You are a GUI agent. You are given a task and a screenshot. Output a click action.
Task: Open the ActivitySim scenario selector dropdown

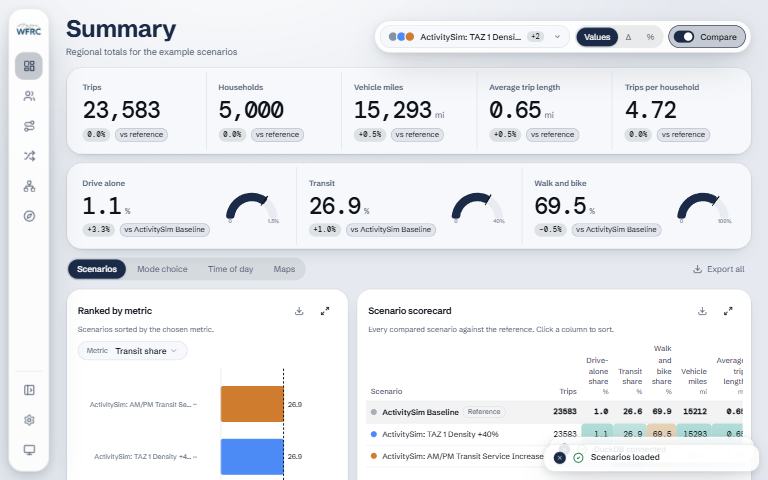(x=475, y=37)
